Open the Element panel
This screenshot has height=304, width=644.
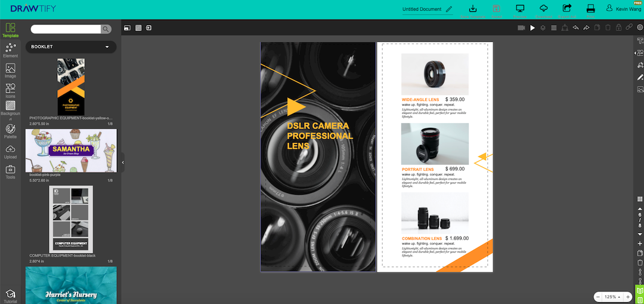tap(11, 51)
